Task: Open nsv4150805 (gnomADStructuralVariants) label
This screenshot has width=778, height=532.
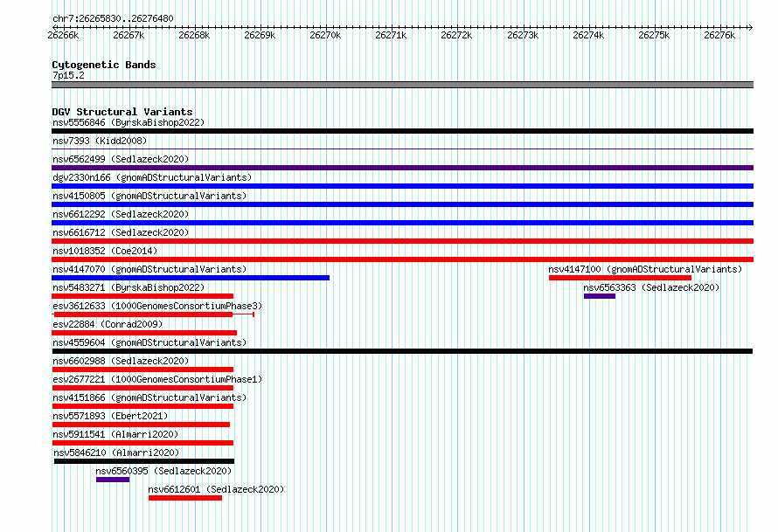Action: pyautogui.click(x=149, y=196)
